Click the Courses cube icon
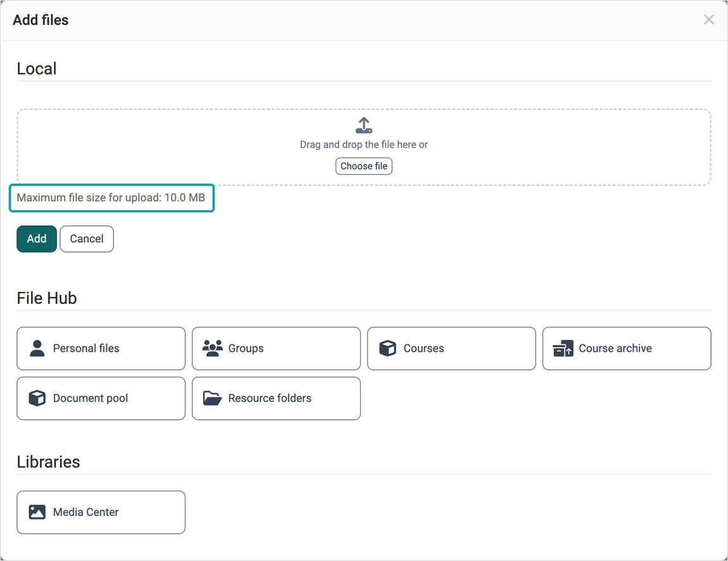Viewport: 728px width, 561px height. [x=387, y=348]
